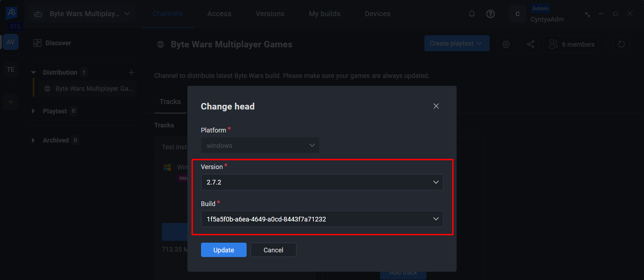This screenshot has width=644, height=280.
Task: Select the TE workspace avatar
Action: [11, 70]
